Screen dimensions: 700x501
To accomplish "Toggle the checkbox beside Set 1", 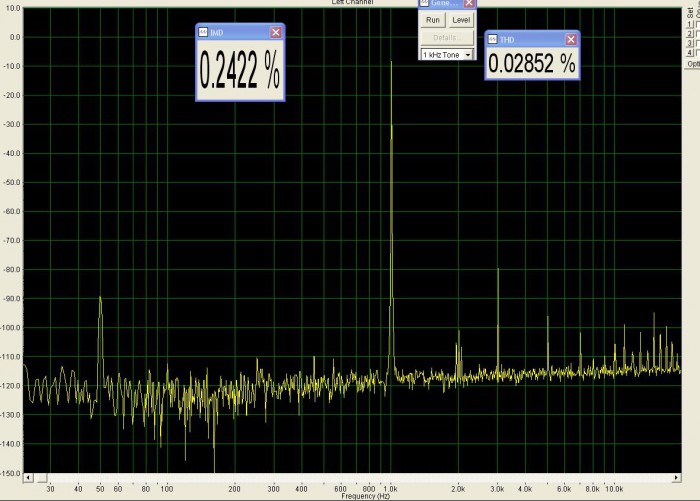I will (697, 24).
